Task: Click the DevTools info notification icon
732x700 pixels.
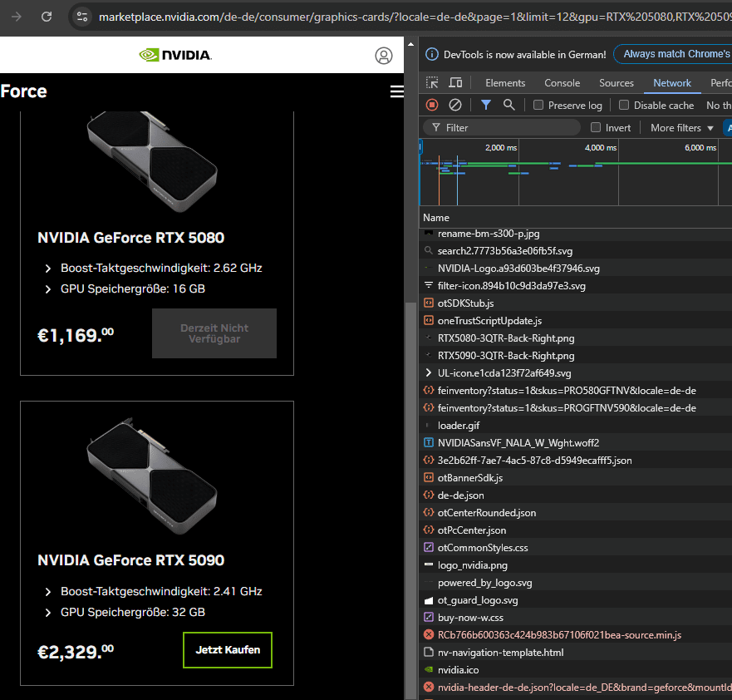Action: [x=432, y=54]
